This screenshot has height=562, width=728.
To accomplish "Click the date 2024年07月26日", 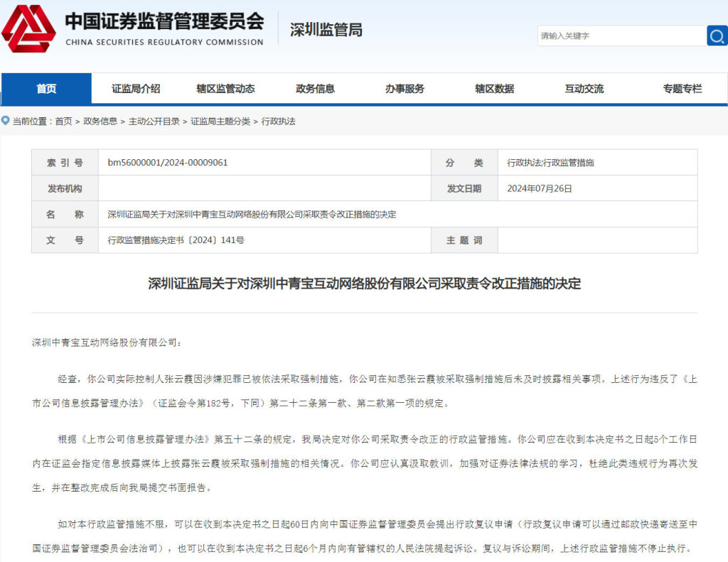I will (x=540, y=188).
